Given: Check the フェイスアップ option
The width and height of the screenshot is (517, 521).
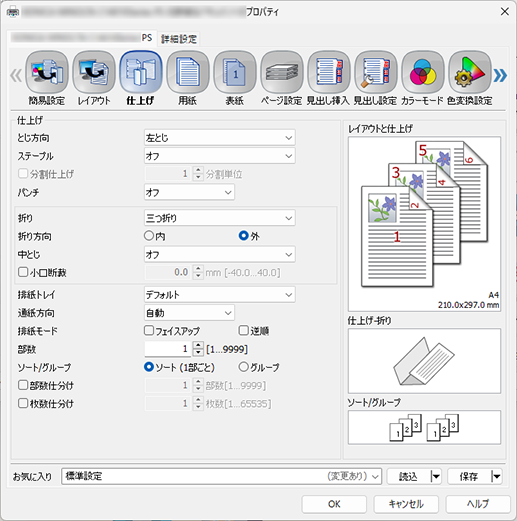Looking at the screenshot, I should click(x=149, y=331).
